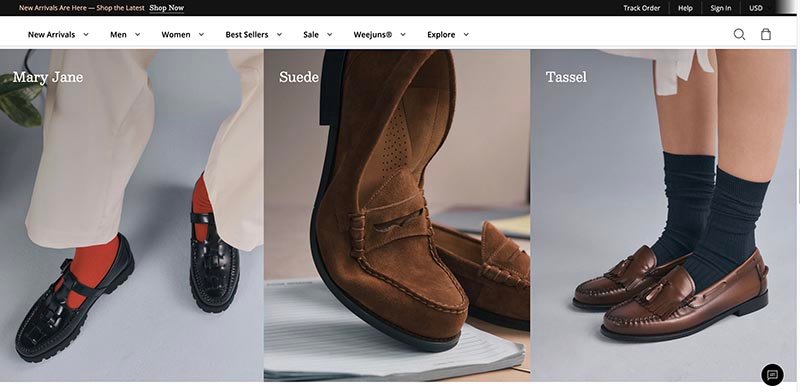Open the live chat bubble icon
Screen dimensions: 800x392
pyautogui.click(x=772, y=375)
